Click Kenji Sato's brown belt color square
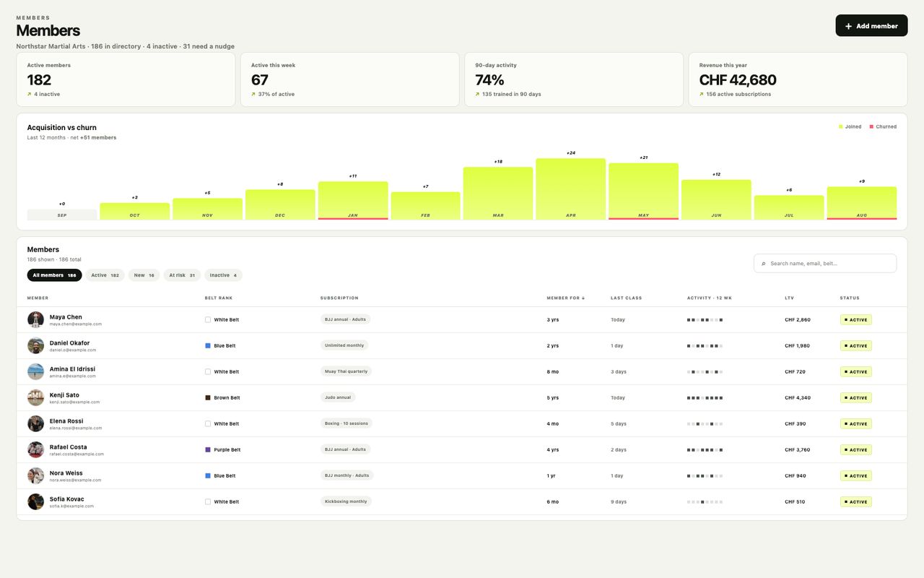This screenshot has width=924, height=578. 208,397
